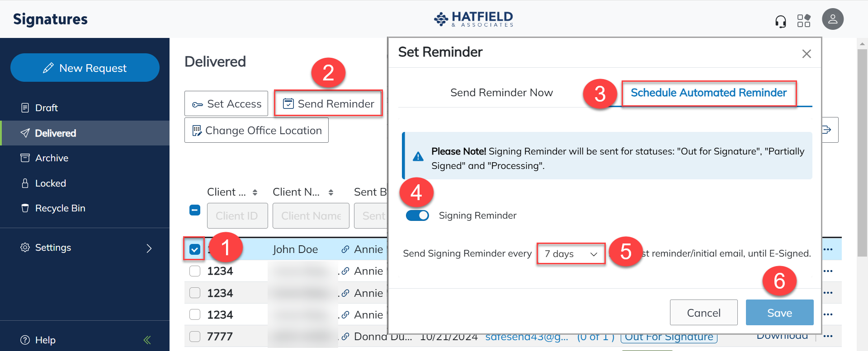This screenshot has width=868, height=351.
Task: Open the apps grid icon
Action: pos(804,21)
